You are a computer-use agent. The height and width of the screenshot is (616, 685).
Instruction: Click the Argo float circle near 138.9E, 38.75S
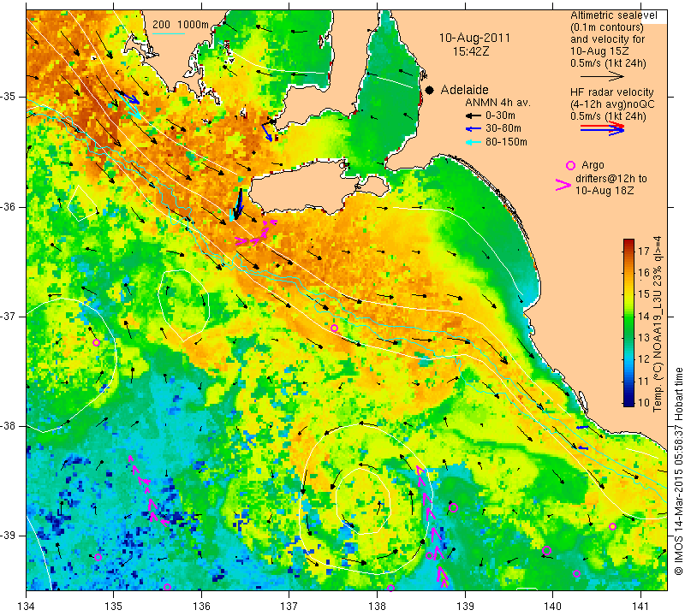pyautogui.click(x=453, y=507)
